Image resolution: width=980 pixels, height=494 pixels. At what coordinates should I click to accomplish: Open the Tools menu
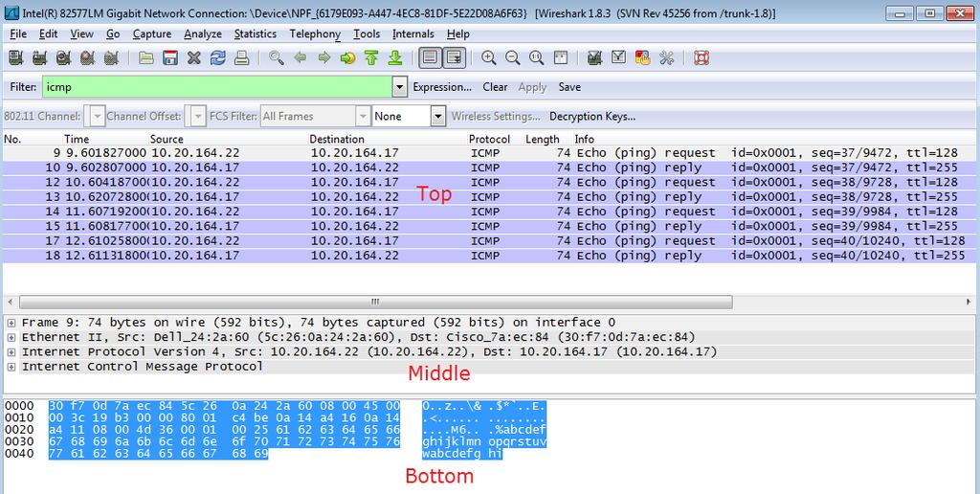367,34
